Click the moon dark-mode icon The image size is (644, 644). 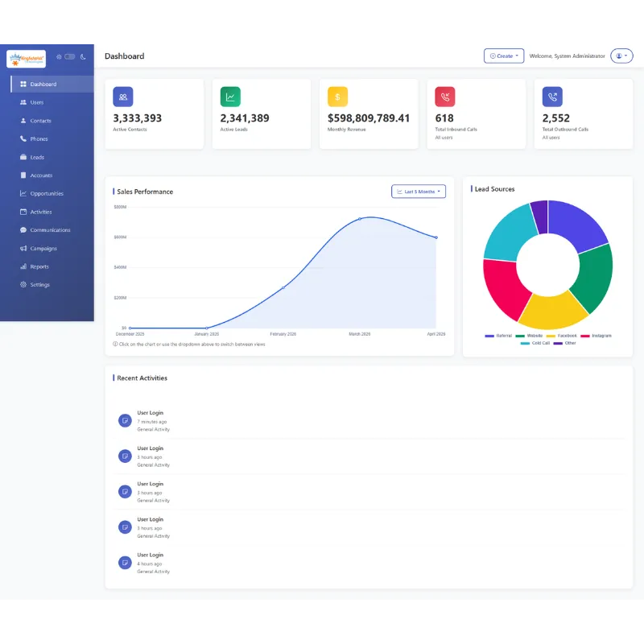83,56
